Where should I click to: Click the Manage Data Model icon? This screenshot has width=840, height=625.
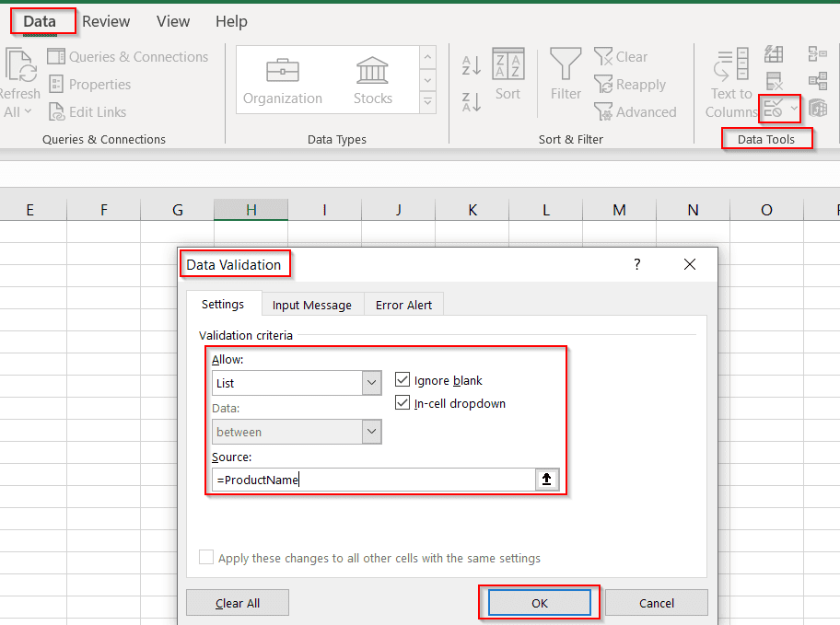[x=818, y=109]
